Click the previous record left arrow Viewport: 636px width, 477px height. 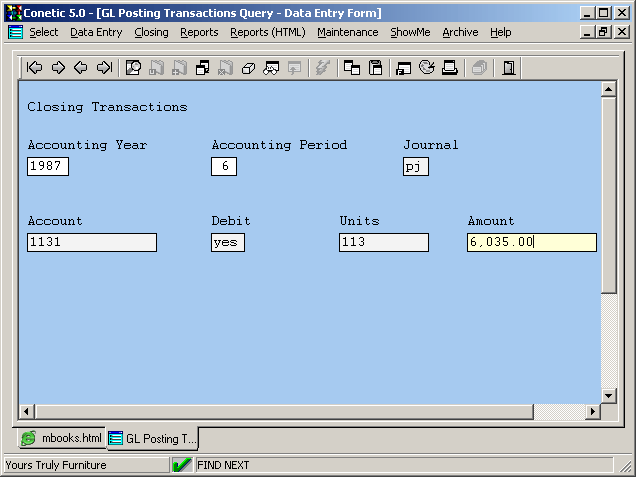click(80, 68)
